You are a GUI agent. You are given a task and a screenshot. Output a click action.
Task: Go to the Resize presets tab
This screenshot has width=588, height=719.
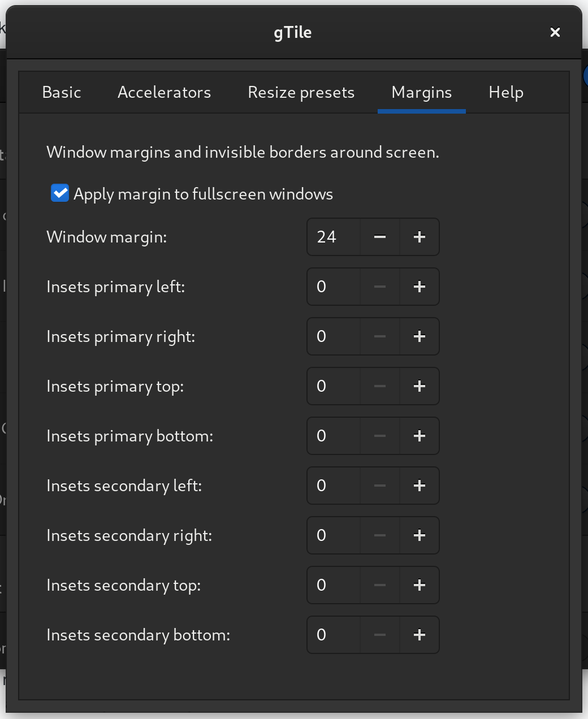[x=301, y=92]
